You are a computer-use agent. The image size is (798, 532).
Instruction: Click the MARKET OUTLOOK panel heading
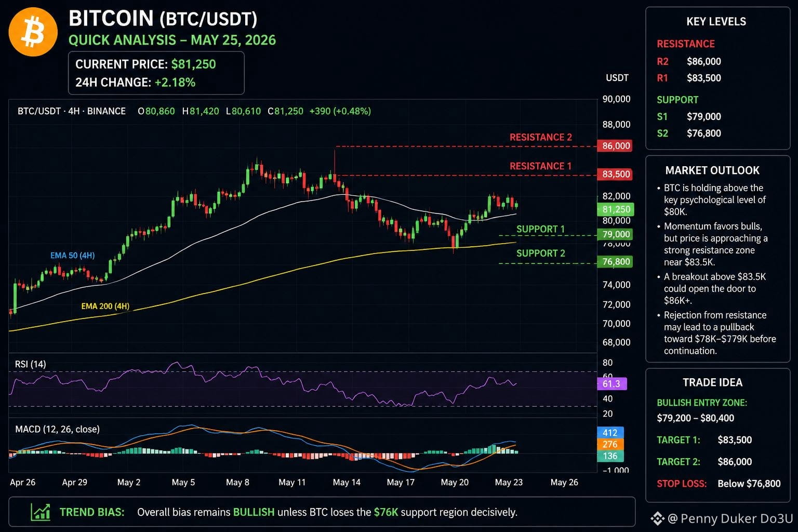pyautogui.click(x=712, y=170)
